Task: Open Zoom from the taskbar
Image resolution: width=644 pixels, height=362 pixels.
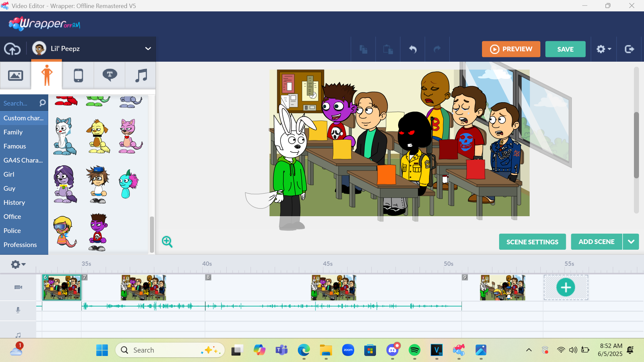Action: (348, 350)
